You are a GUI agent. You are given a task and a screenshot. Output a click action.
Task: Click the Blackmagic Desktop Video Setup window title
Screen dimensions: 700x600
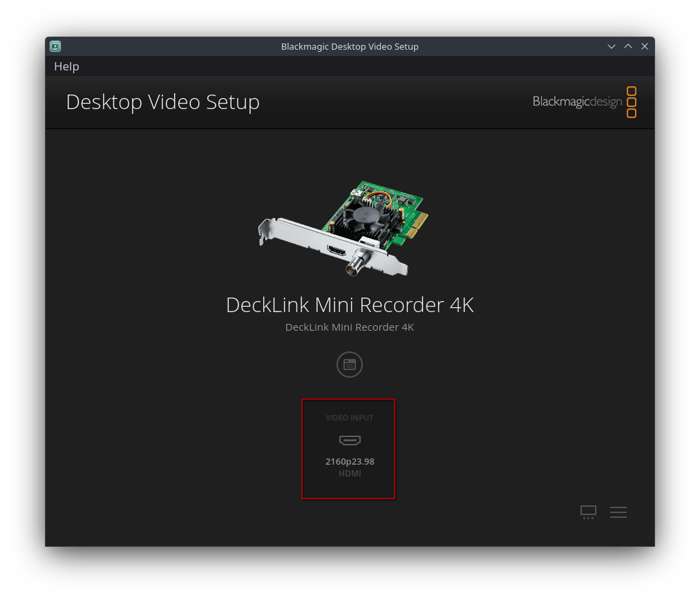[350, 46]
